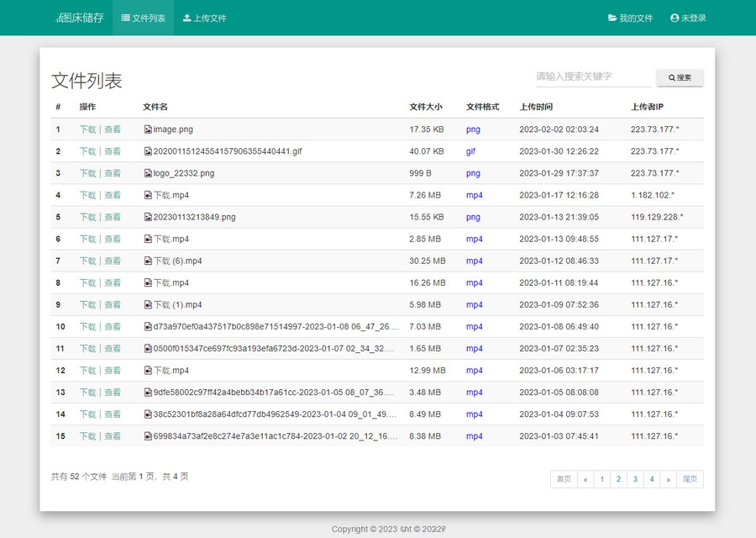Select the video icon before file 0500f015347c…
This screenshot has width=756, height=538.
(x=148, y=348)
